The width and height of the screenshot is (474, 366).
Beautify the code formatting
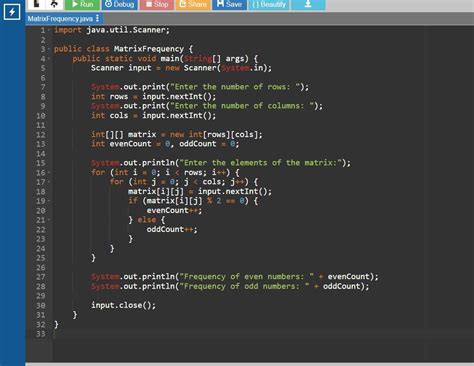(269, 4)
